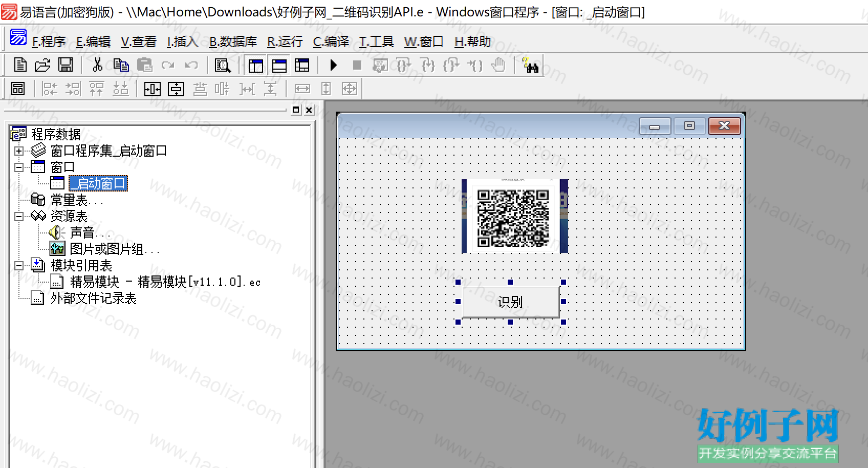
Task: Select _启动窗口 in the tree
Action: [98, 183]
